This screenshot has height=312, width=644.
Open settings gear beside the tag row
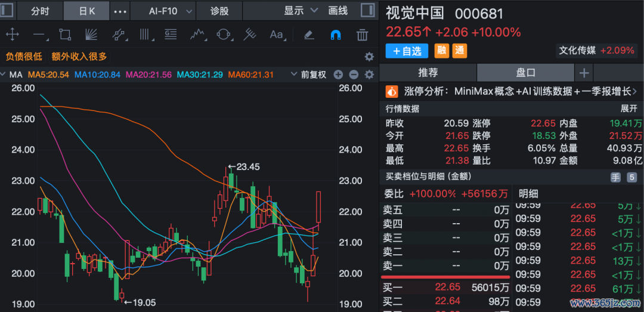[369, 56]
